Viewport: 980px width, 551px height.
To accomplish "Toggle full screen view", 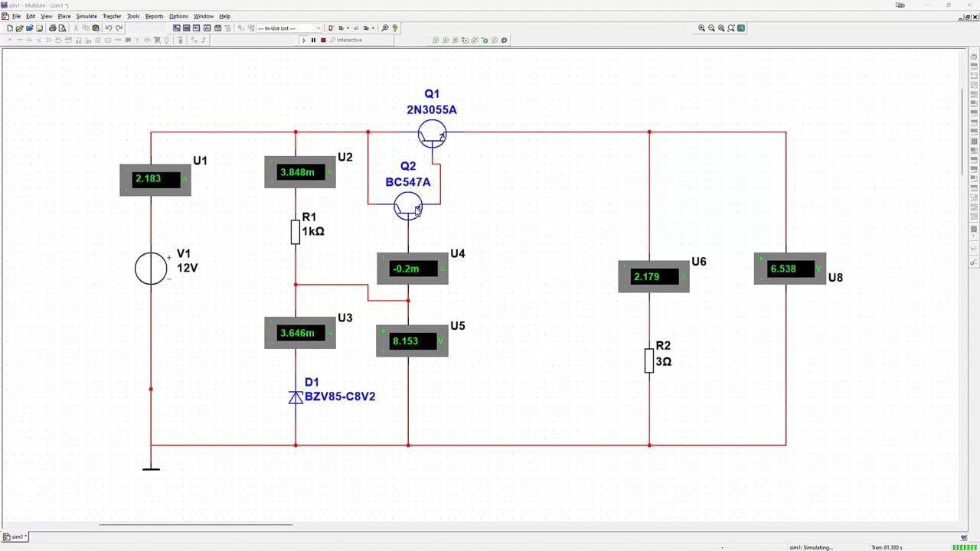I will pyautogui.click(x=741, y=28).
